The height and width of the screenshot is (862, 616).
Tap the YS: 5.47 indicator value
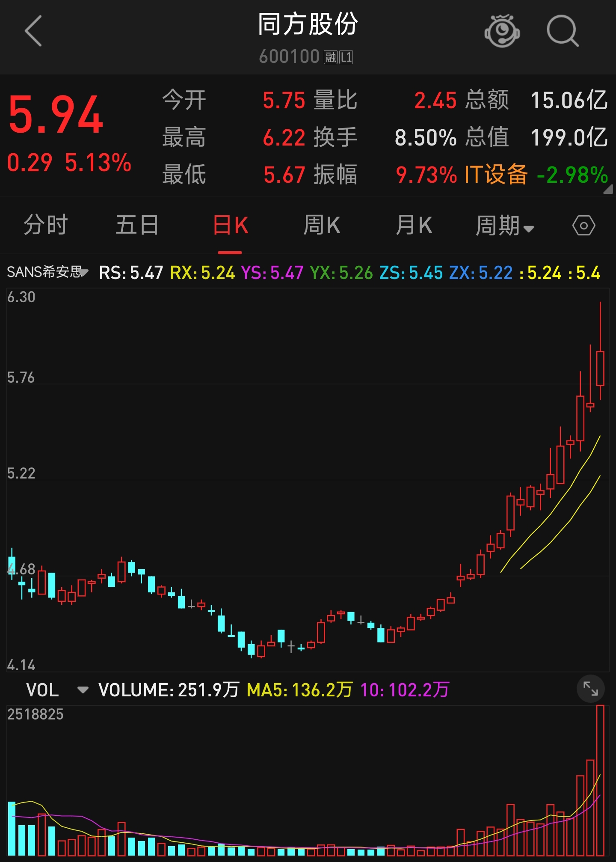coord(272,273)
